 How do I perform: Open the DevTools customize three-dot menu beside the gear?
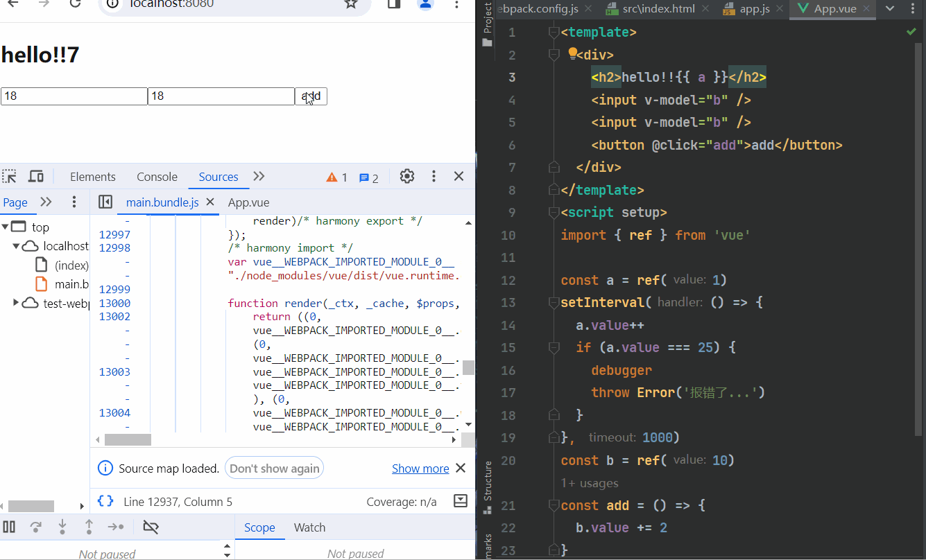[434, 177]
